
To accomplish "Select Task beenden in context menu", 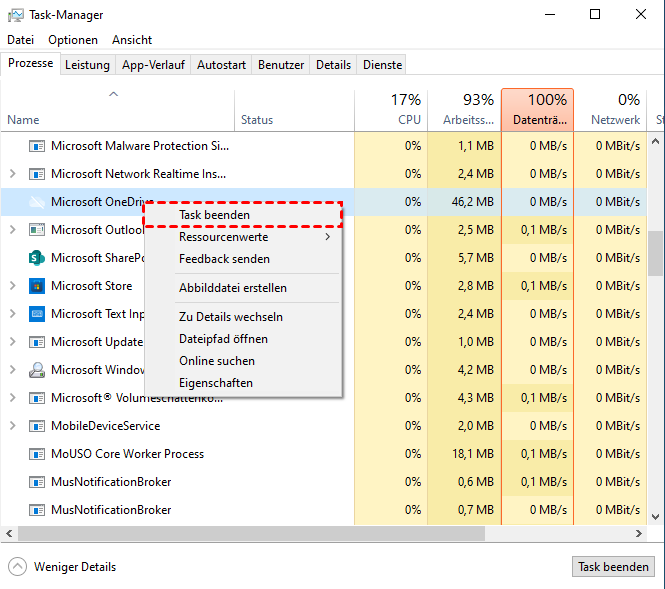I will point(214,215).
